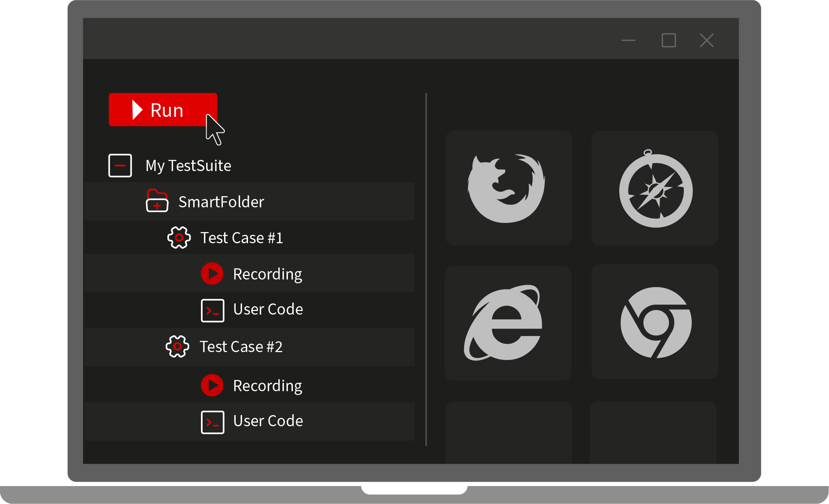This screenshot has width=829, height=504.
Task: Click the red Run button
Action: coord(163,110)
